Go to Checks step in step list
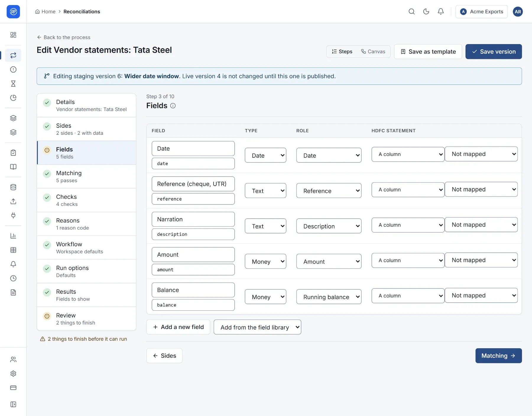The width and height of the screenshot is (532, 416). (87, 200)
